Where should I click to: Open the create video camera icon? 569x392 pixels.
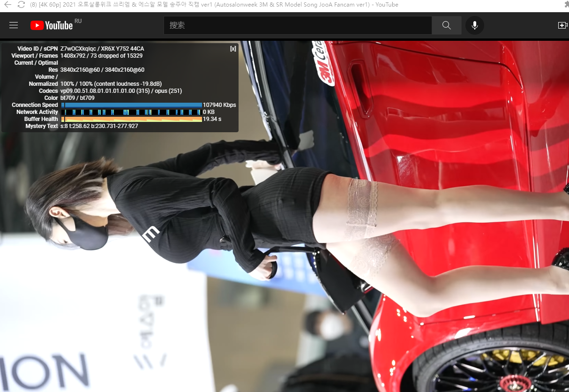pyautogui.click(x=562, y=25)
